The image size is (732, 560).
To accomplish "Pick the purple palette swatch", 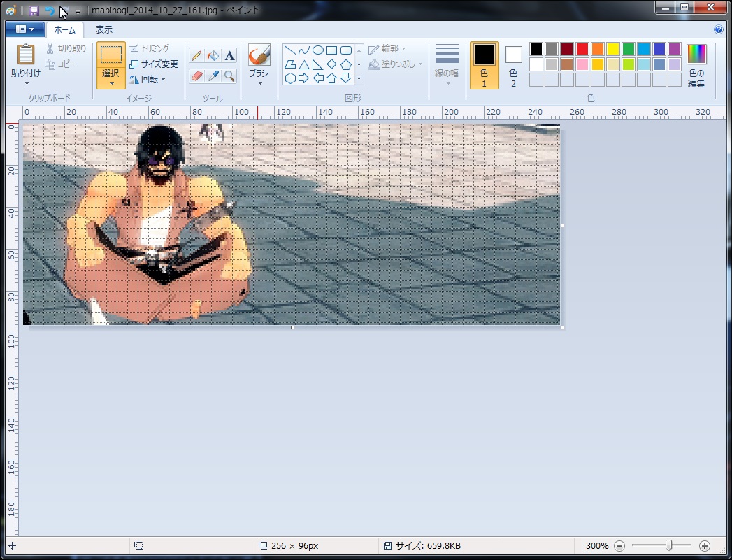I will click(x=675, y=48).
